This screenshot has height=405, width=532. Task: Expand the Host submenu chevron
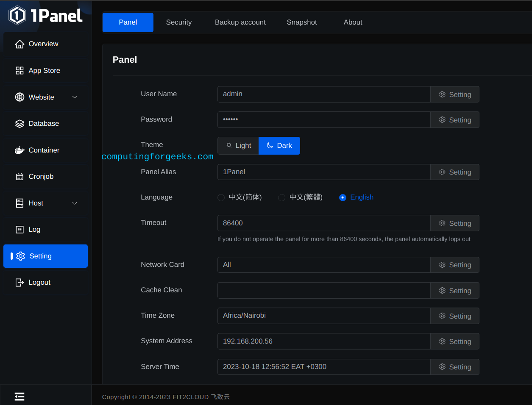click(75, 203)
